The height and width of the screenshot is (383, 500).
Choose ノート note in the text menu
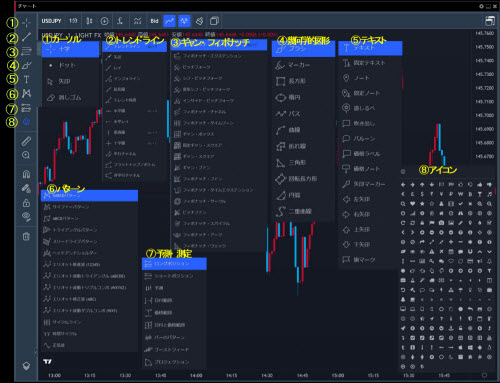[370, 78]
